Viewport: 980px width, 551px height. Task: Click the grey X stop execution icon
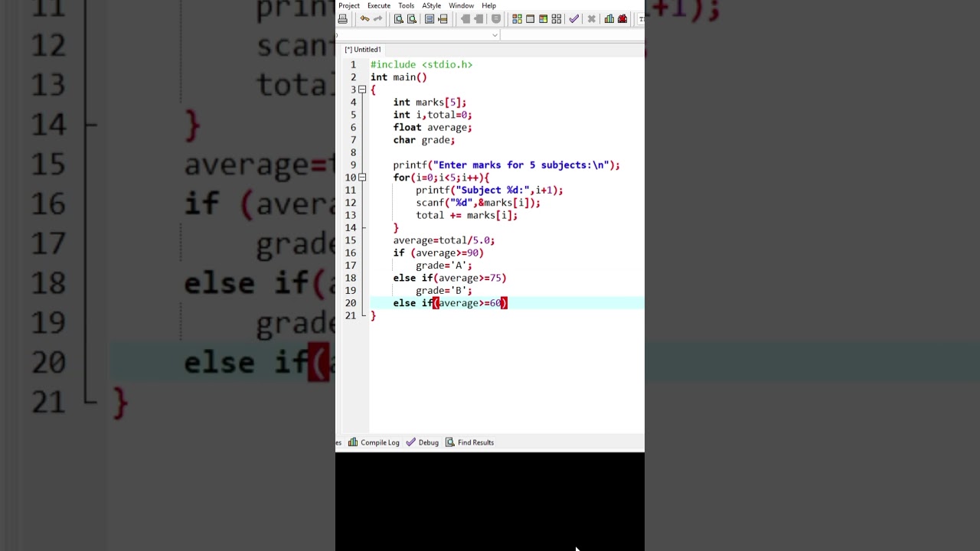pos(591,19)
